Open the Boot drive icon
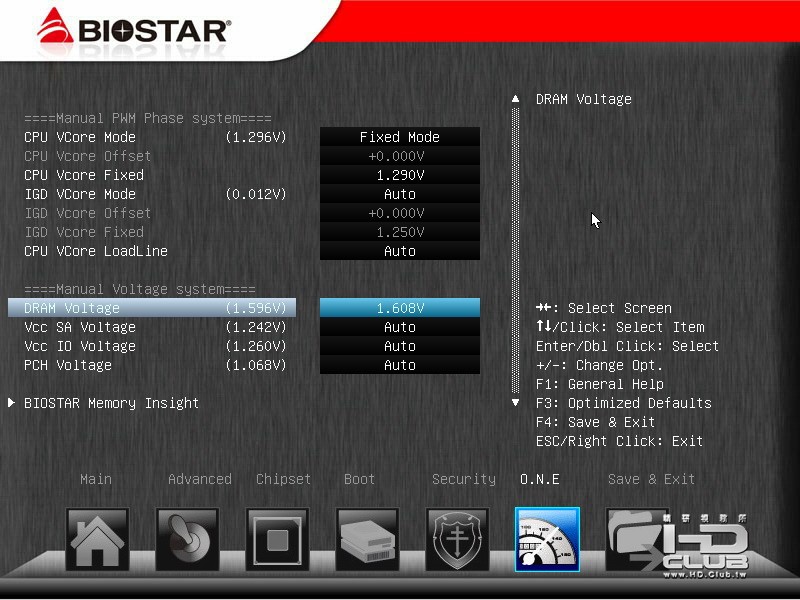 [x=367, y=539]
